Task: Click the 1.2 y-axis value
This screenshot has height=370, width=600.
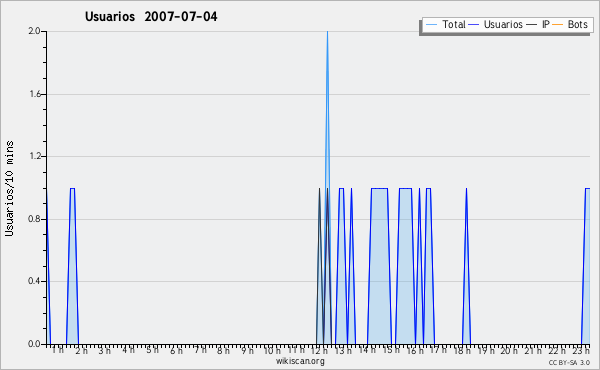Action: click(34, 156)
